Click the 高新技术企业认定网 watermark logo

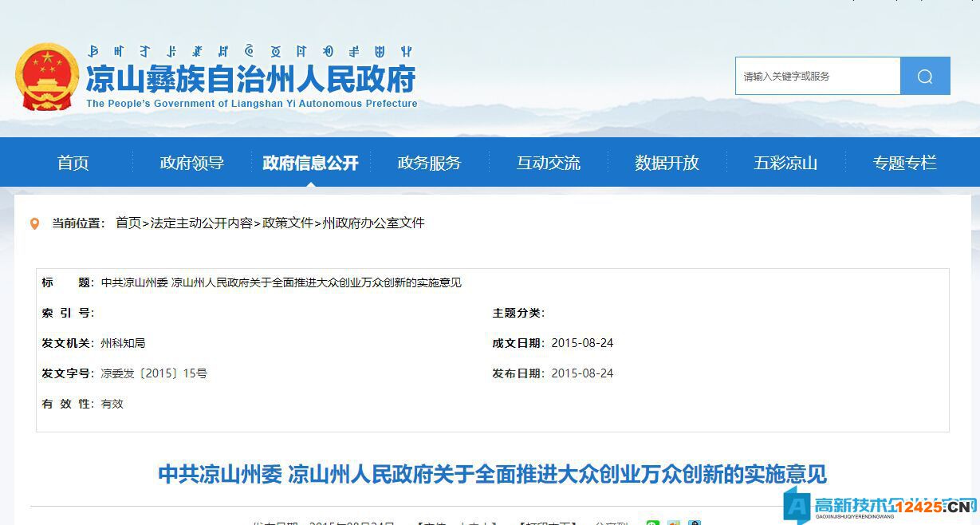coord(877,506)
